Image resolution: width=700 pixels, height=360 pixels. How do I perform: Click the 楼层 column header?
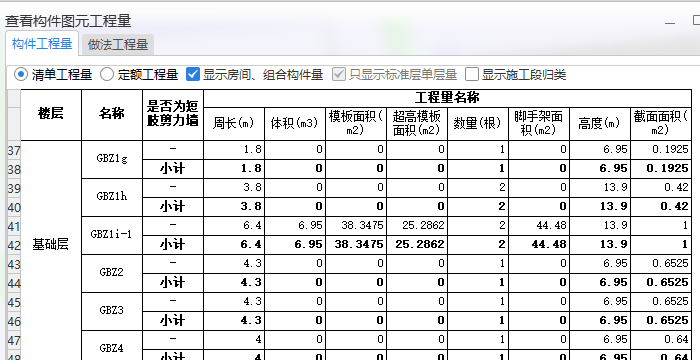pyautogui.click(x=51, y=115)
